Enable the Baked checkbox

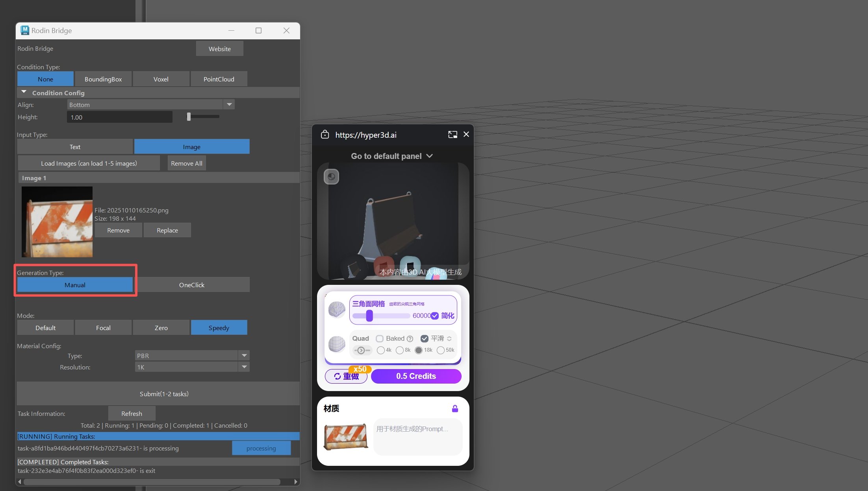380,339
